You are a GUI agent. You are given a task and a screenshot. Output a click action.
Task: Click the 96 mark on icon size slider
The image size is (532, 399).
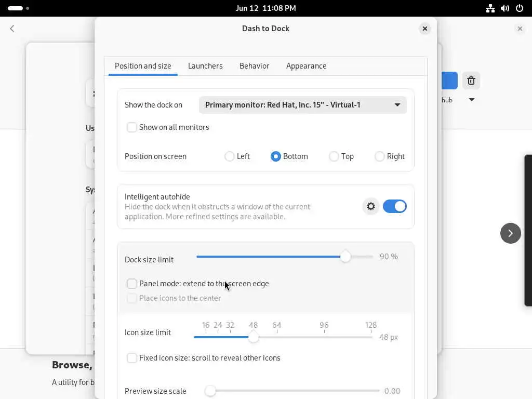click(x=324, y=325)
